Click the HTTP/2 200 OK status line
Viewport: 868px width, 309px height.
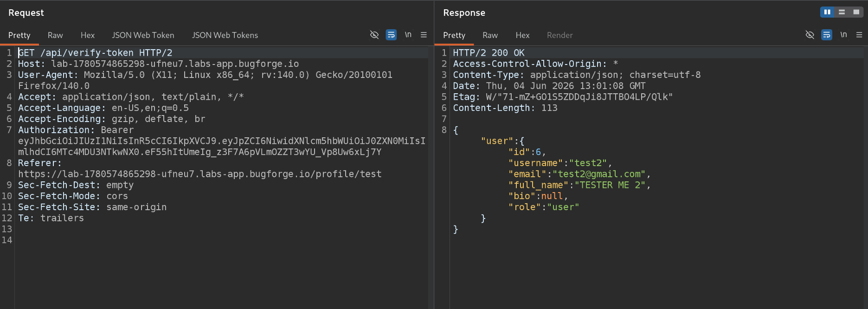coord(489,53)
